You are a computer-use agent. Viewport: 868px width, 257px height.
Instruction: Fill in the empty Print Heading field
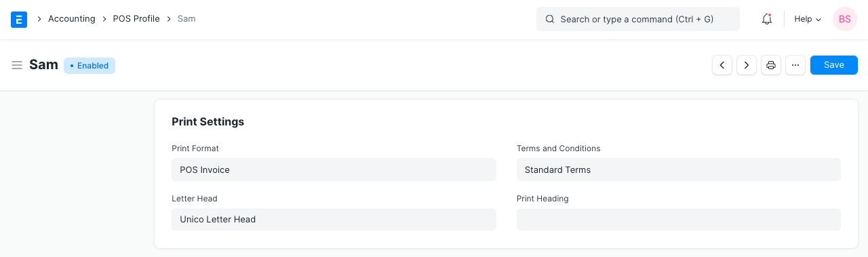tap(679, 219)
